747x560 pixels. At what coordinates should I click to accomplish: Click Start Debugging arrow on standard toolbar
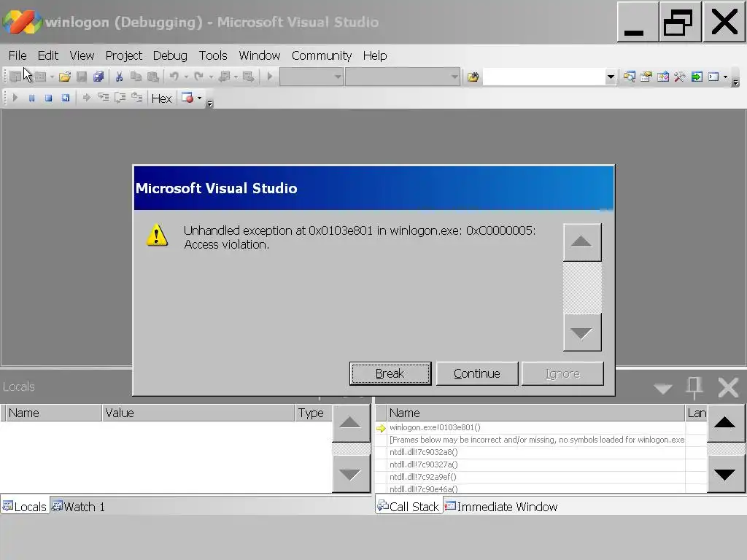click(270, 77)
